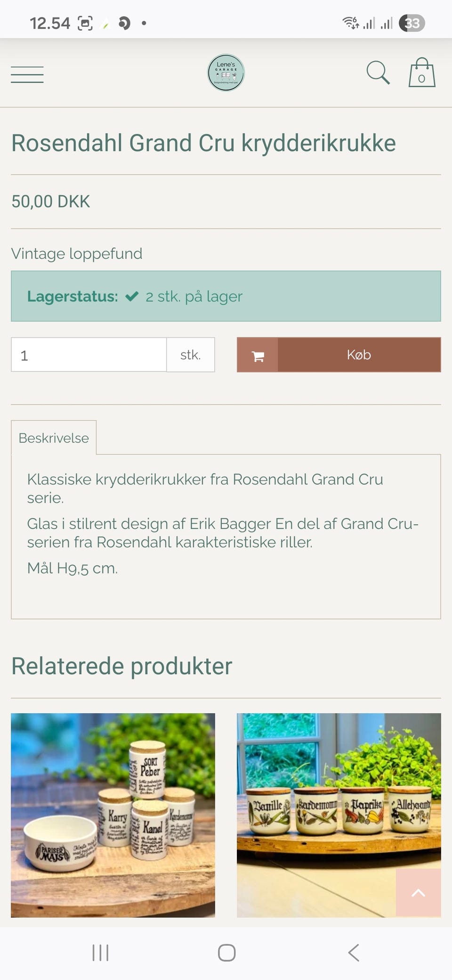
Task: Tap the home button in the navigation bar
Action: tap(226, 951)
